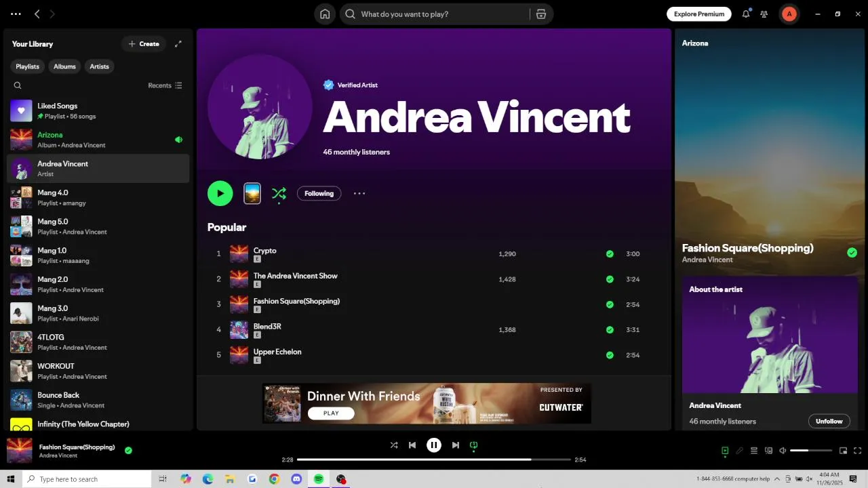The image size is (868, 488).
Task: Go to Spotify Home
Action: click(325, 14)
